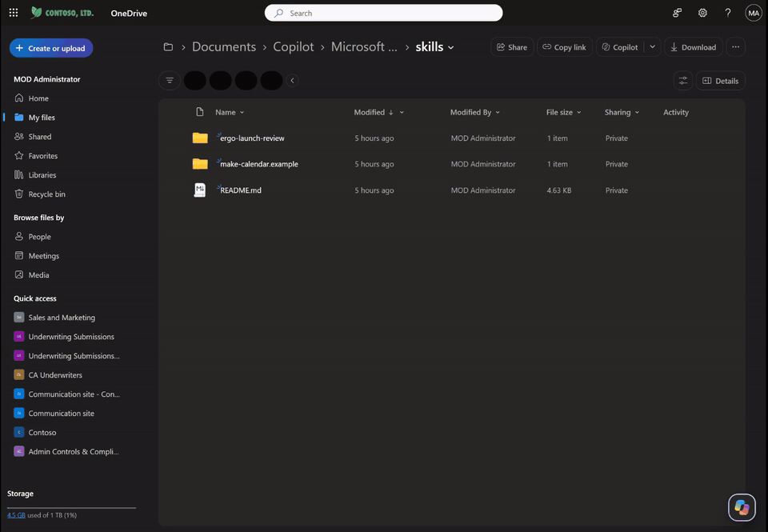Click the file type column header icon
The height and width of the screenshot is (532, 768).
[200, 112]
